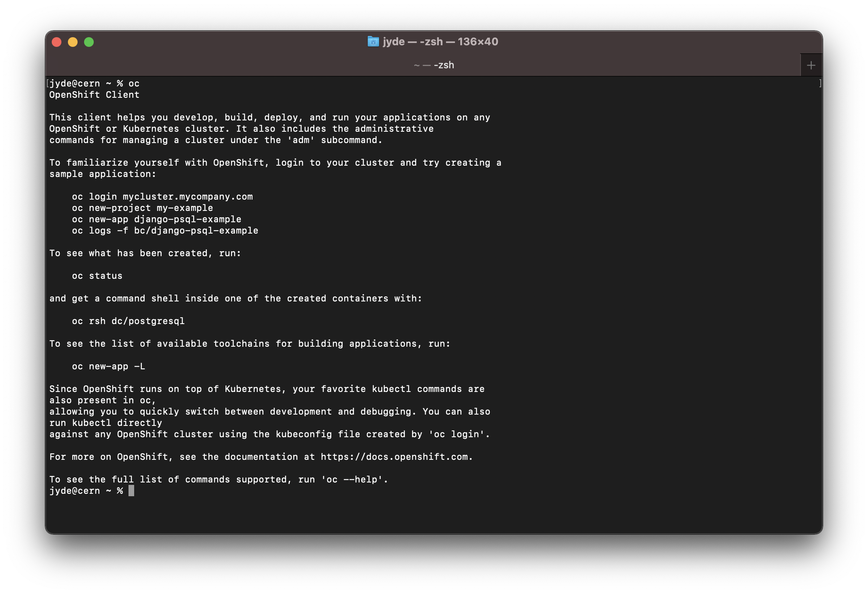Click the 'oc new-app django-psql-example' line
The width and height of the screenshot is (868, 594).
tap(157, 219)
